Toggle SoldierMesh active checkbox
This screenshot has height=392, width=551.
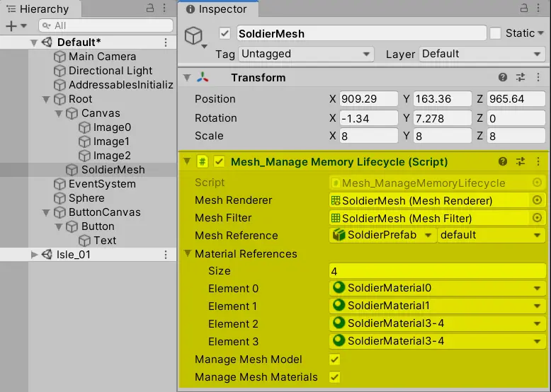(225, 34)
